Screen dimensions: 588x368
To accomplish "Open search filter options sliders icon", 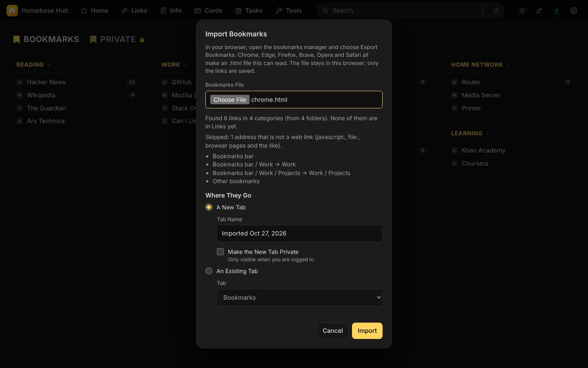I will pyautogui.click(x=497, y=11).
